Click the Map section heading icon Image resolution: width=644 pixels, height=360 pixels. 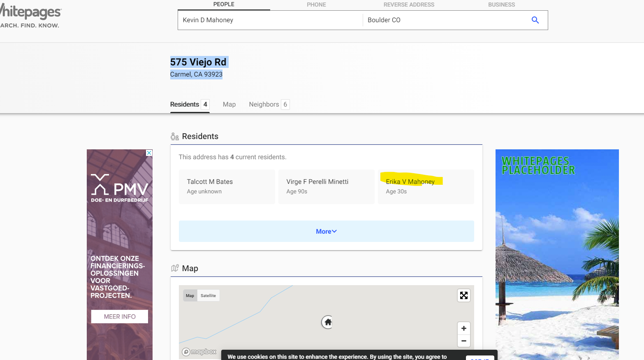(x=175, y=268)
